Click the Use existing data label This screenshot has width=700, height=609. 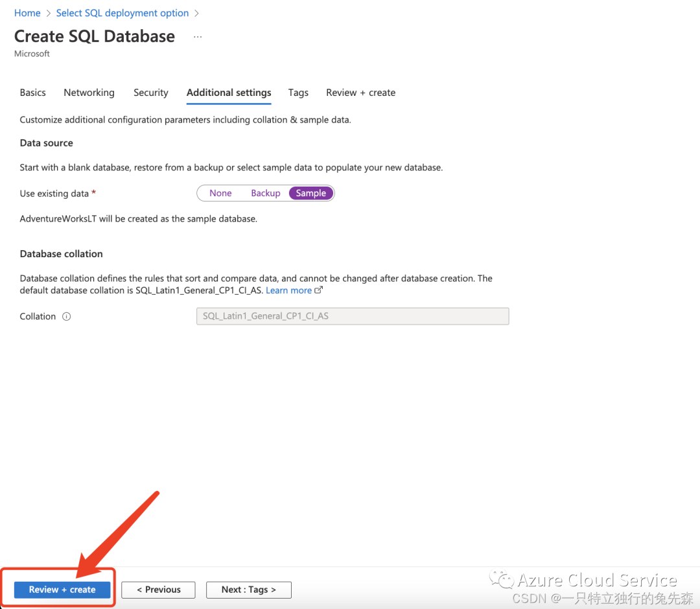click(54, 193)
